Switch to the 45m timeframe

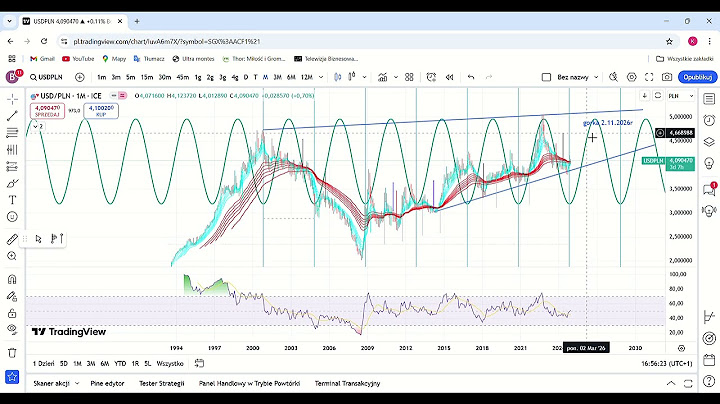point(183,77)
